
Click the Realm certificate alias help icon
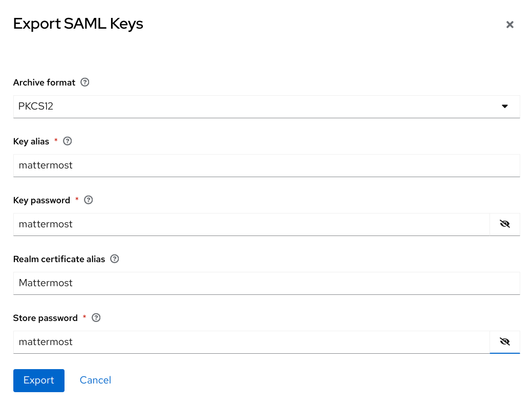[x=114, y=259]
